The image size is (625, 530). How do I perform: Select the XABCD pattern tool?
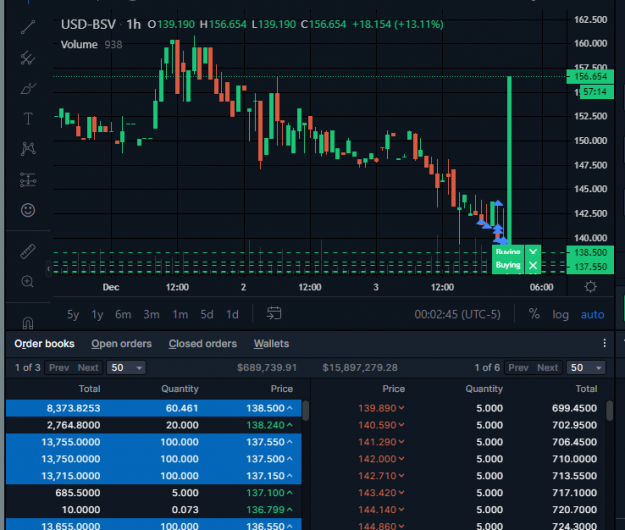tap(28, 149)
